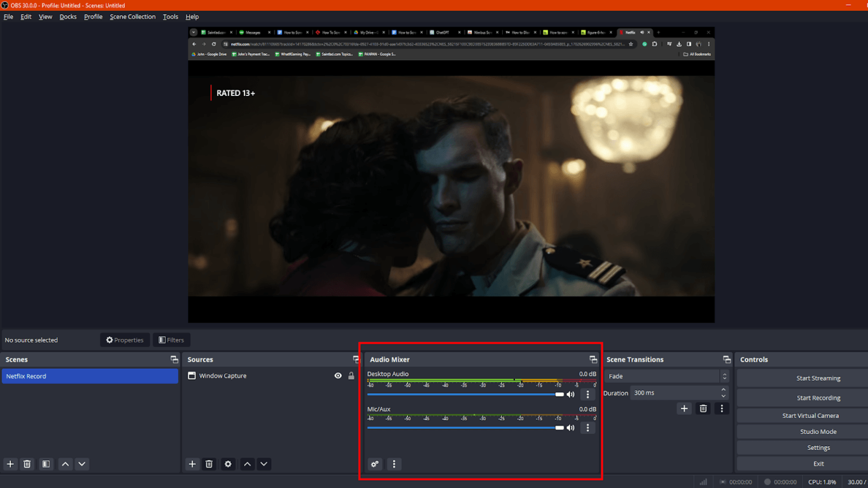
Task: Enable Studio Mode
Action: point(818,431)
